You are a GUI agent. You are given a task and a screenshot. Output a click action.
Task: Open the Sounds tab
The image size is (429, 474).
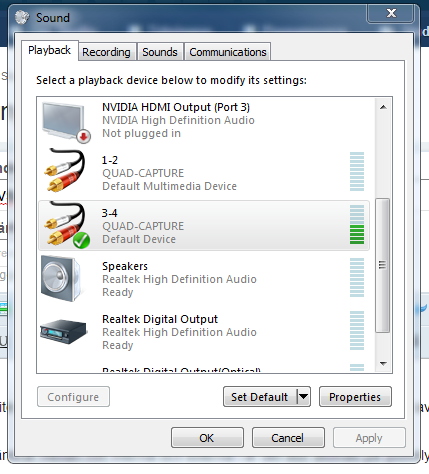coord(160,52)
